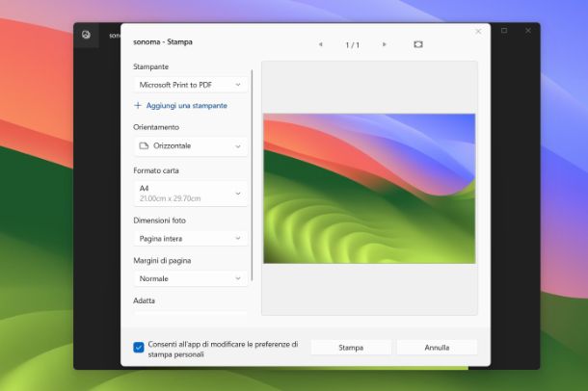Open the Normale page margins dropdown
The image size is (588, 391).
(191, 278)
